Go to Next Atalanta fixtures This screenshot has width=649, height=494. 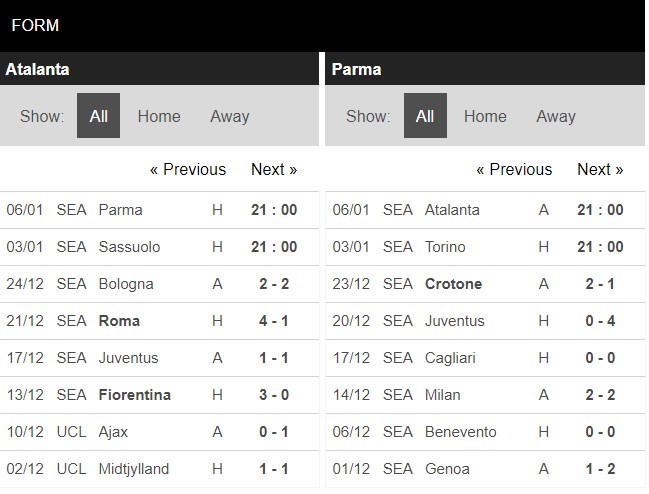click(274, 169)
